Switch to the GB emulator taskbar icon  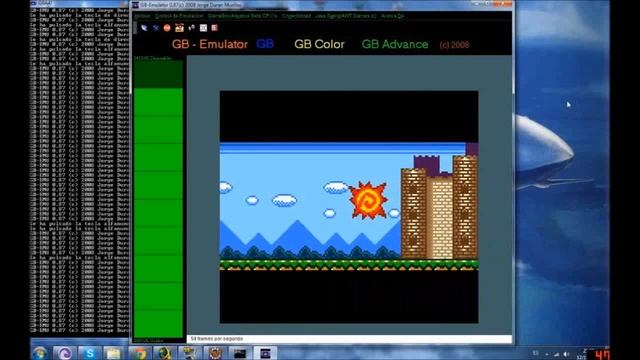tap(265, 353)
